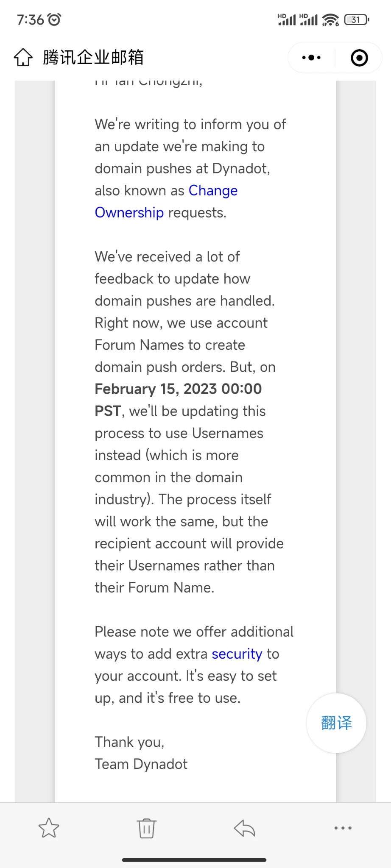Tap the 腾讯企业邮箱 title
The width and height of the screenshot is (391, 868).
93,57
